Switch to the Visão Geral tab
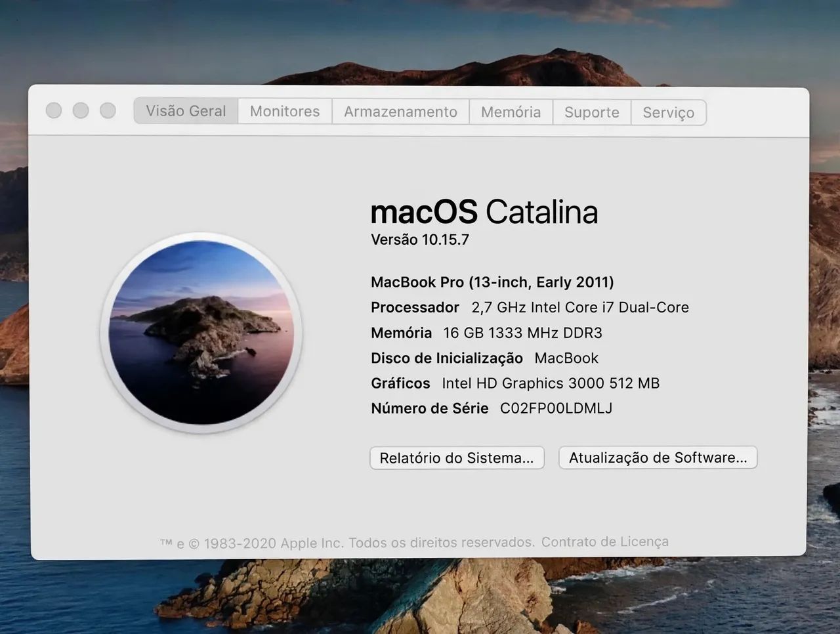840x634 pixels. (186, 111)
